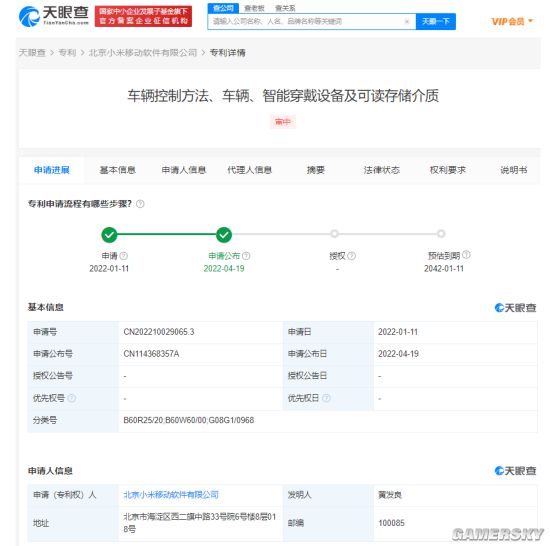550x546 pixels.
Task: Click help icon next to 申请 step
Action: tap(124, 256)
